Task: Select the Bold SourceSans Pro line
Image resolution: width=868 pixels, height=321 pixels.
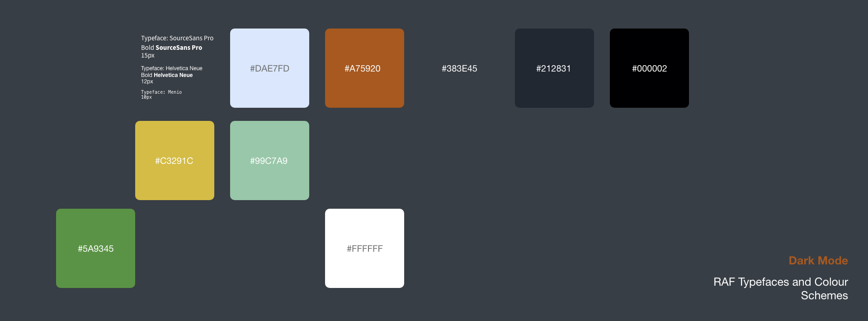Action: pos(171,48)
